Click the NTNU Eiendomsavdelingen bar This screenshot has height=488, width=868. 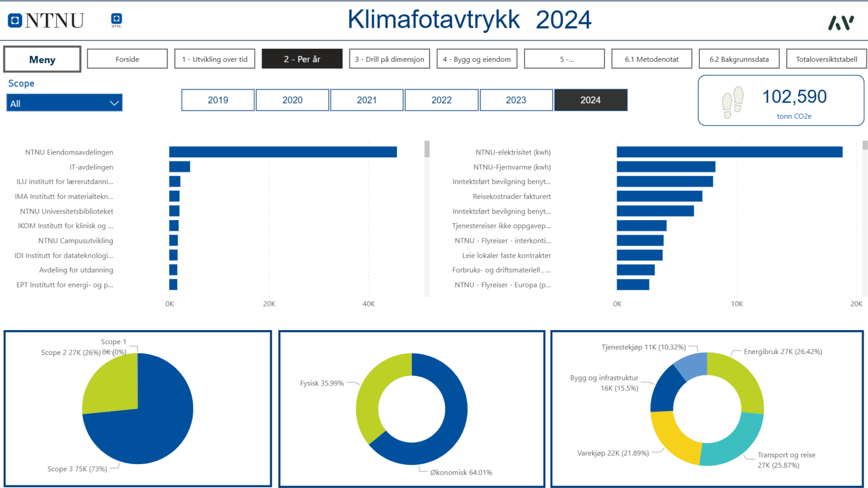pos(283,152)
